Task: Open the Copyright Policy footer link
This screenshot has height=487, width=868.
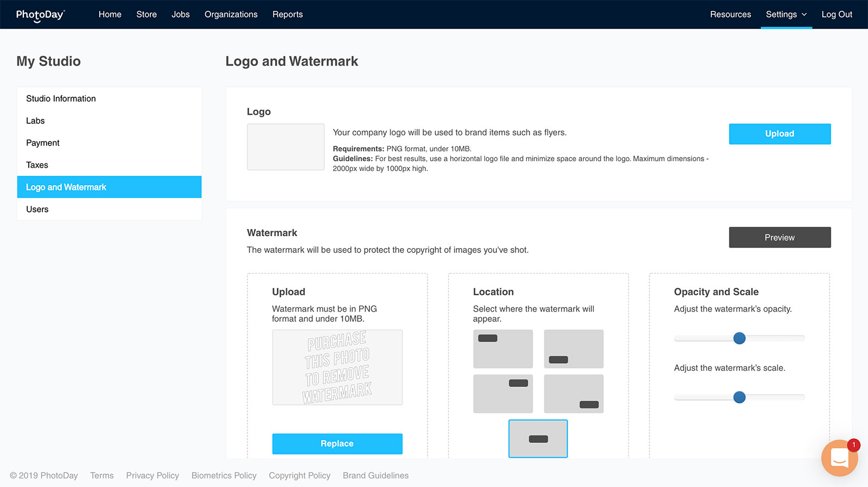Action: click(299, 475)
